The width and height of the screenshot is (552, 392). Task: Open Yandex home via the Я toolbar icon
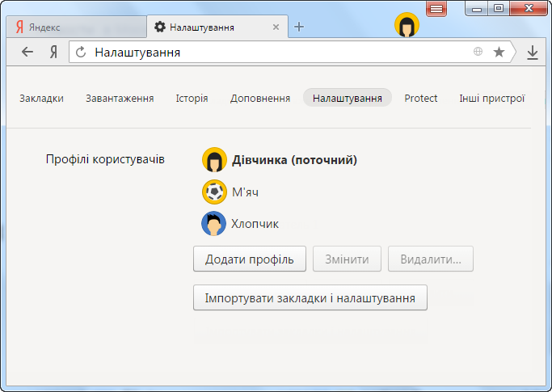coord(53,52)
